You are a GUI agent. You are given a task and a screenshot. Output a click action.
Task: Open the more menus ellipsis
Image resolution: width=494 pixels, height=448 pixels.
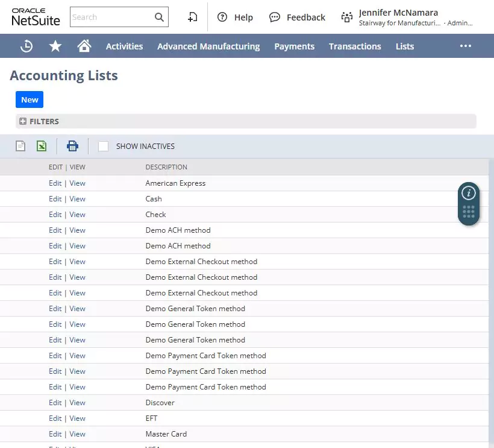(466, 46)
